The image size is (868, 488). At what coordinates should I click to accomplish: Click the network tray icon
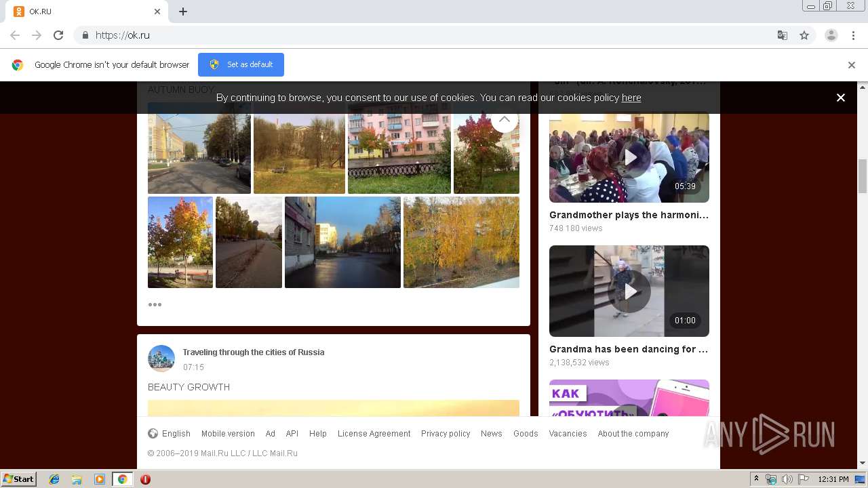click(771, 479)
